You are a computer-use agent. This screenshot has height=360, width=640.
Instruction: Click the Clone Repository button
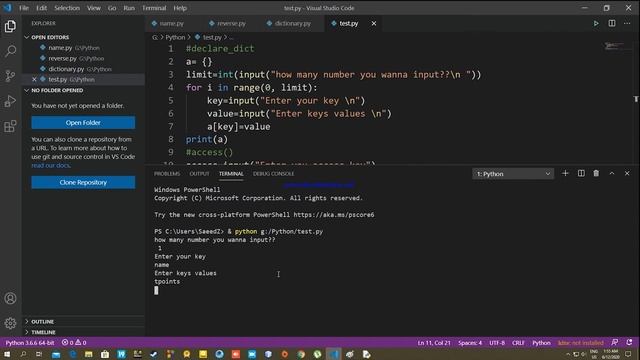tap(83, 182)
